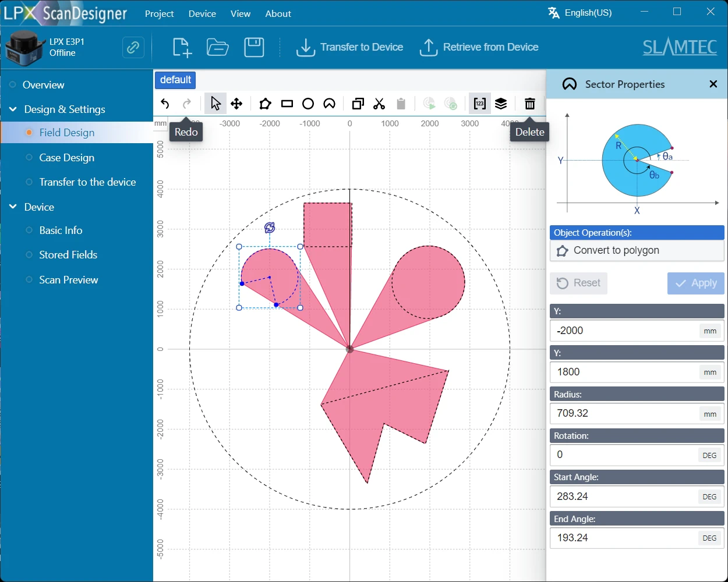Choose the move/pan tool
The height and width of the screenshot is (582, 728).
(236, 104)
